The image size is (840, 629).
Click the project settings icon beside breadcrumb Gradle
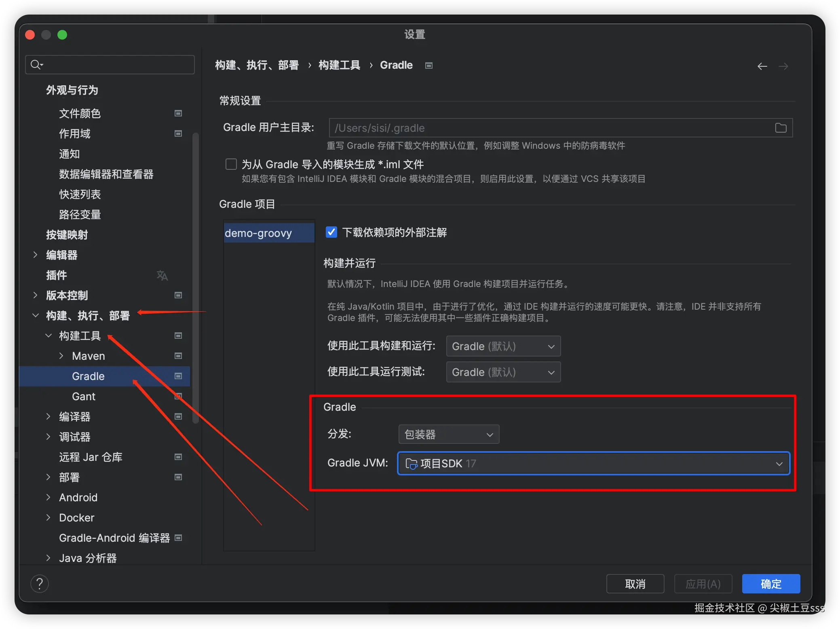pyautogui.click(x=429, y=65)
